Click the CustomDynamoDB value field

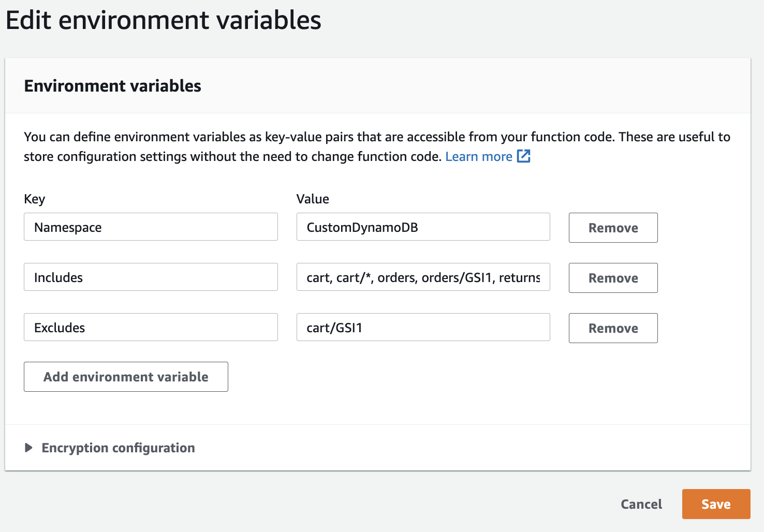423,227
